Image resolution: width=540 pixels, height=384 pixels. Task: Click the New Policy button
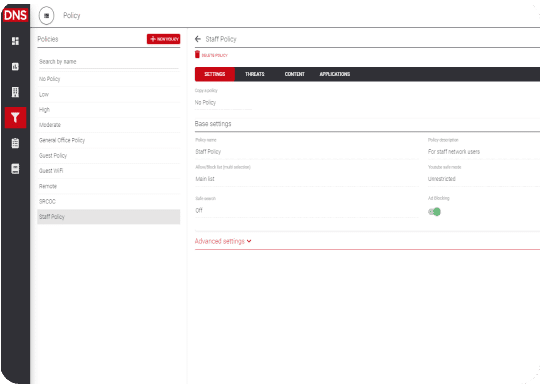164,39
